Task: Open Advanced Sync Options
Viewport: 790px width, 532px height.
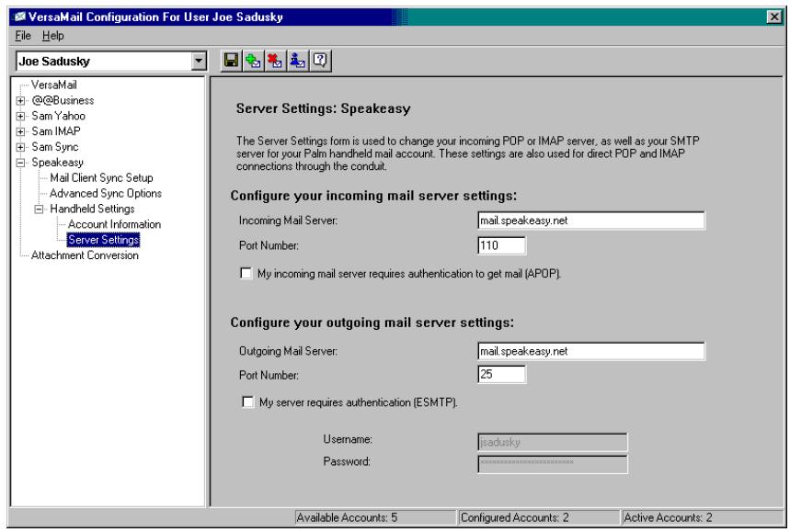Action: (x=106, y=193)
